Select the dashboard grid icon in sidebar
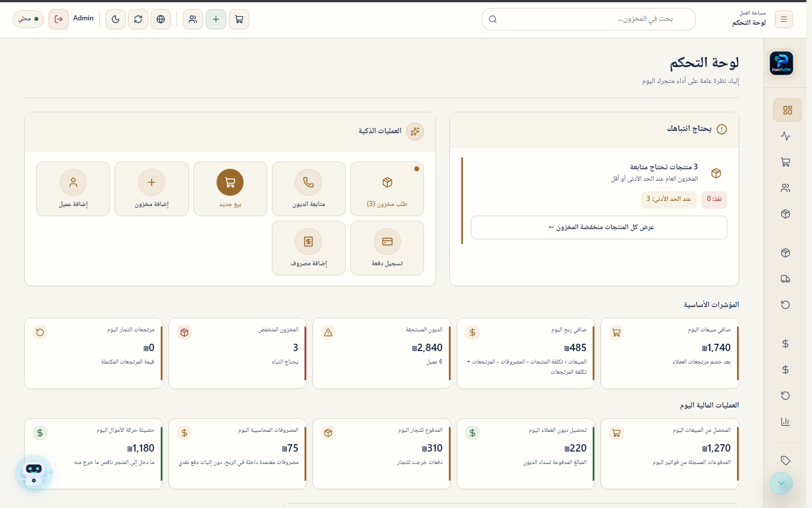 coord(788,110)
